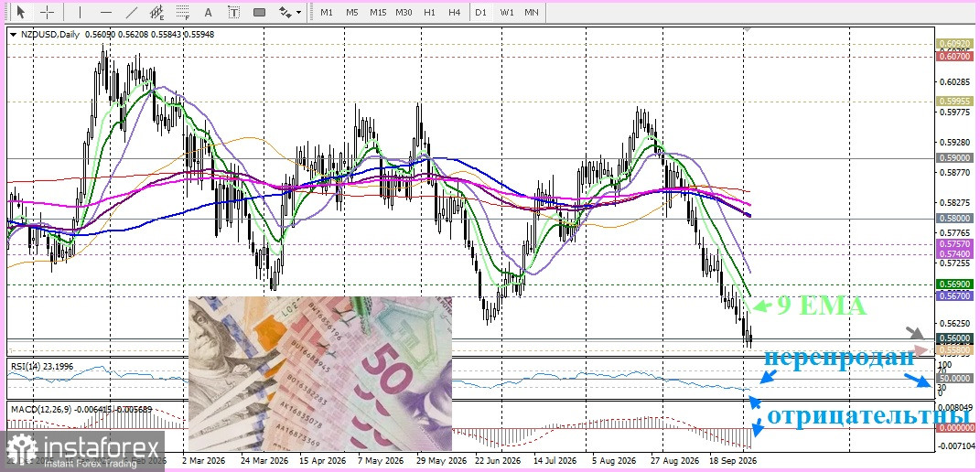
Task: Click the 0.59000 price level label
Action: coord(953,159)
